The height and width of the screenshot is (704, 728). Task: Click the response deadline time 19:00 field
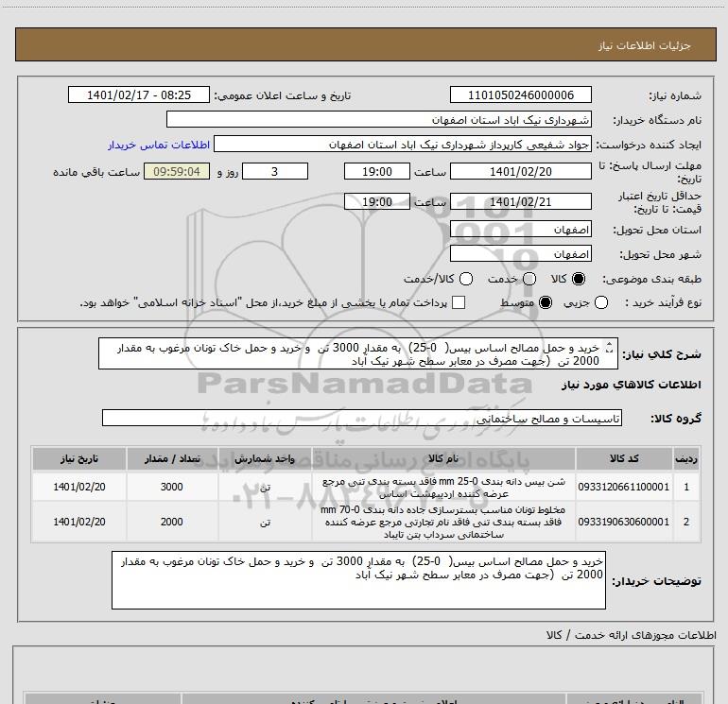click(377, 171)
